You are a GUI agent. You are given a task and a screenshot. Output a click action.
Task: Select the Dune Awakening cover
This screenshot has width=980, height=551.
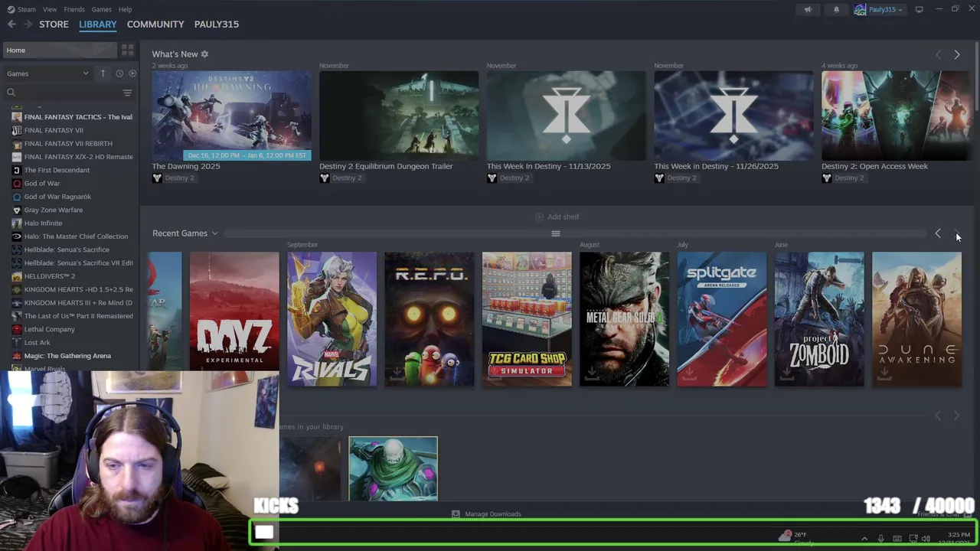pos(916,319)
